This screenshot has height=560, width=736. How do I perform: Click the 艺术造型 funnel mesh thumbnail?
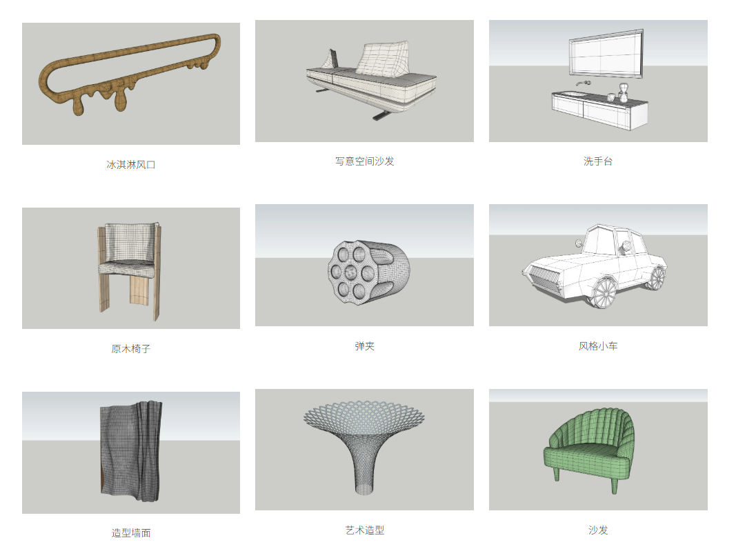364,450
